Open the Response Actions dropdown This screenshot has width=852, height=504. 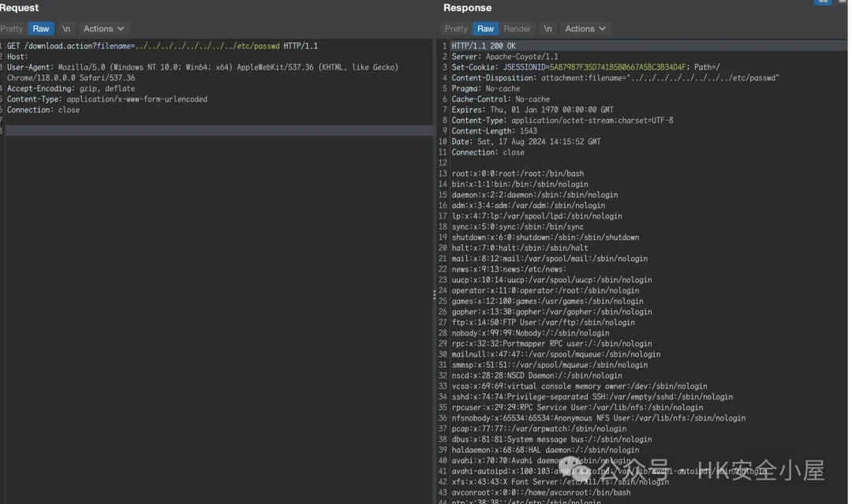pyautogui.click(x=585, y=28)
